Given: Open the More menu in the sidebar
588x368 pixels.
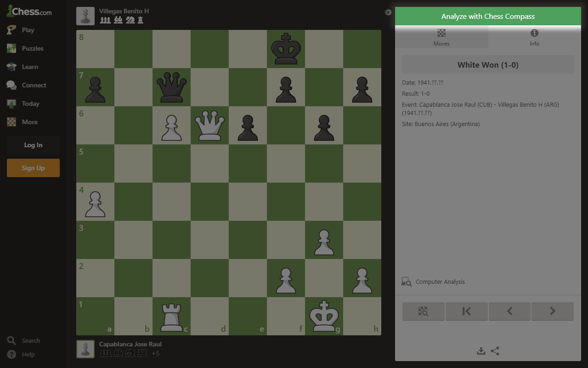Looking at the screenshot, I should click(11, 122).
